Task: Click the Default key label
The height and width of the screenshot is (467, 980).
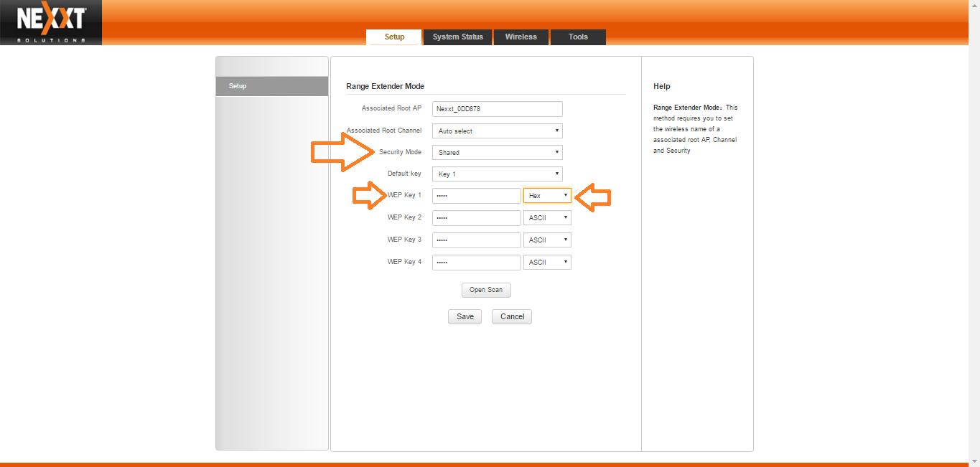Action: tap(405, 174)
